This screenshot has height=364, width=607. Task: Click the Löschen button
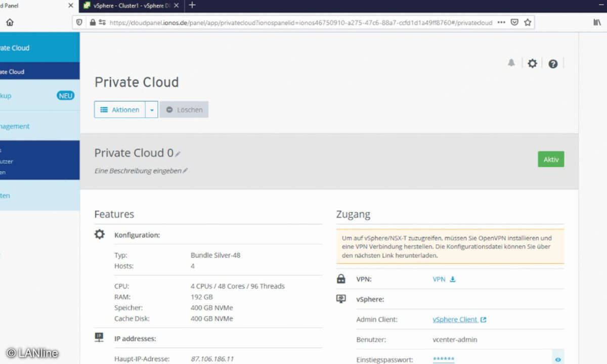click(184, 110)
